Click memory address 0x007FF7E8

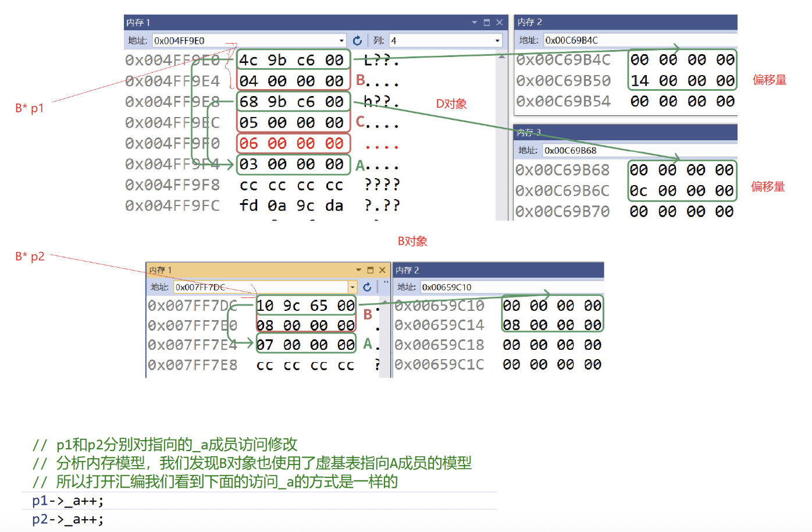pos(193,364)
